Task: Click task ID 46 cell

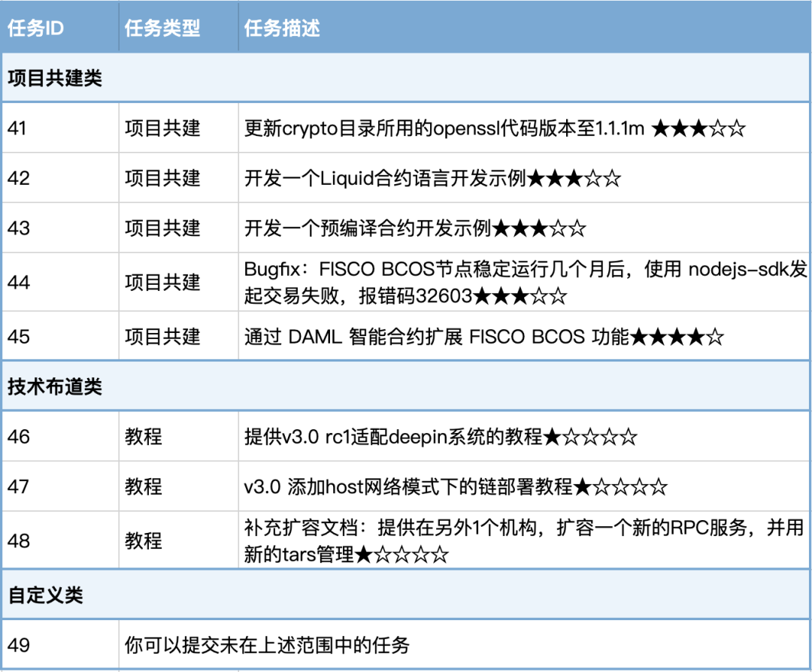Action: click(60, 437)
